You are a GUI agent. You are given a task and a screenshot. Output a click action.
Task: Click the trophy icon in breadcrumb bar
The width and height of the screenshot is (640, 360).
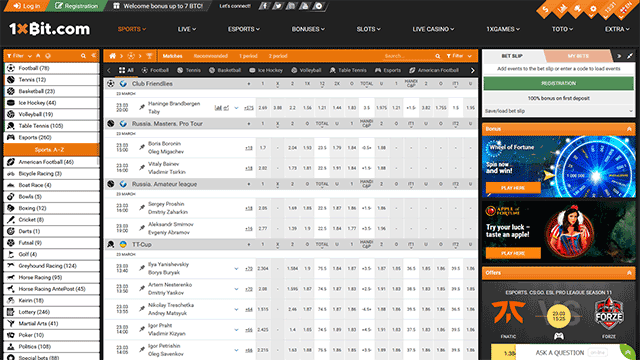[149, 56]
